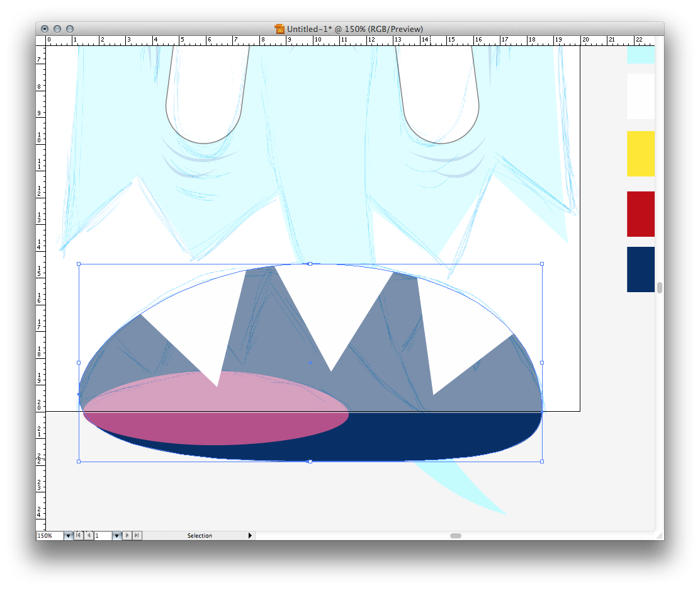Open the zoom level dropdown
The width and height of the screenshot is (700, 590).
(68, 536)
